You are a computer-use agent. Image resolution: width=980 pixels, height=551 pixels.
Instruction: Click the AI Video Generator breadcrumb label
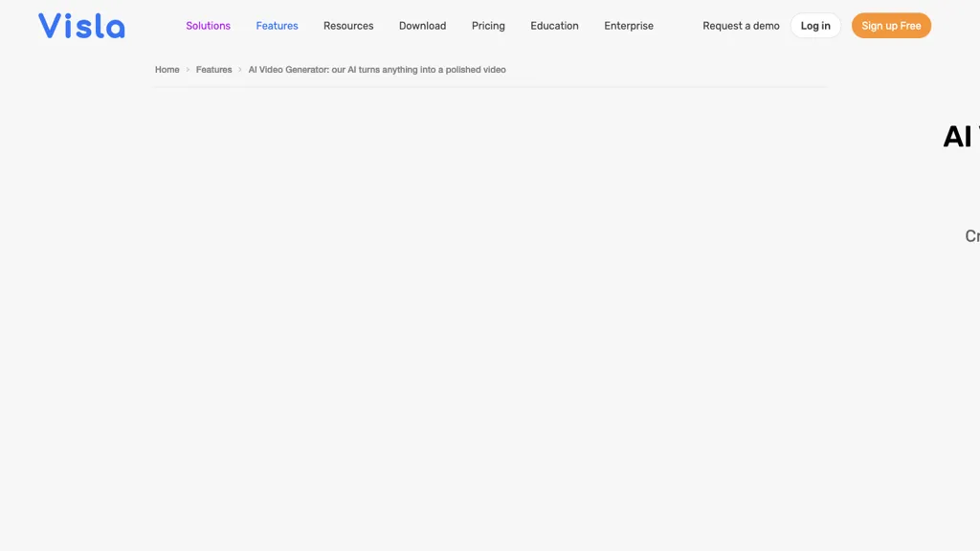[x=377, y=69]
